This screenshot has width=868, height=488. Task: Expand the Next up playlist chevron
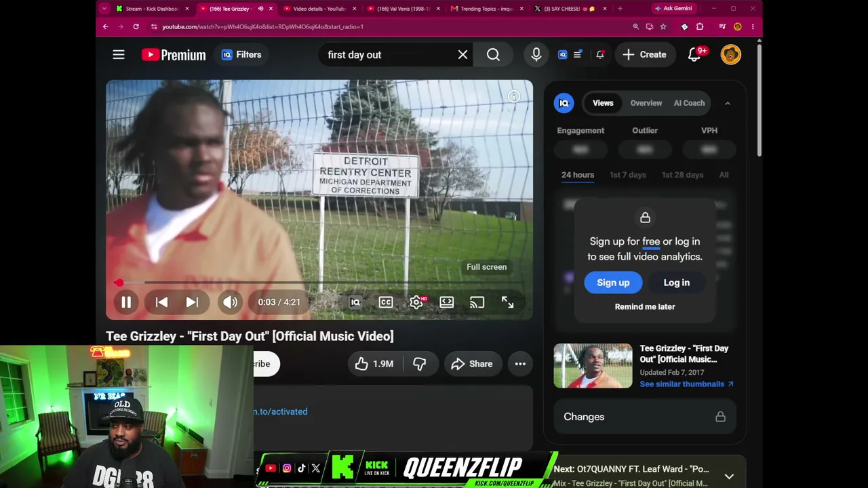click(729, 476)
